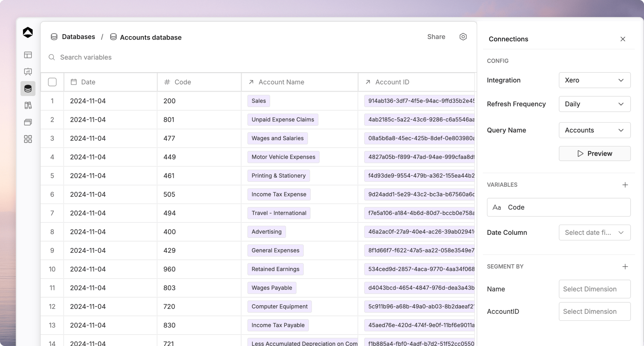Image resolution: width=644 pixels, height=346 pixels.
Task: Click the Share button
Action: (x=436, y=37)
